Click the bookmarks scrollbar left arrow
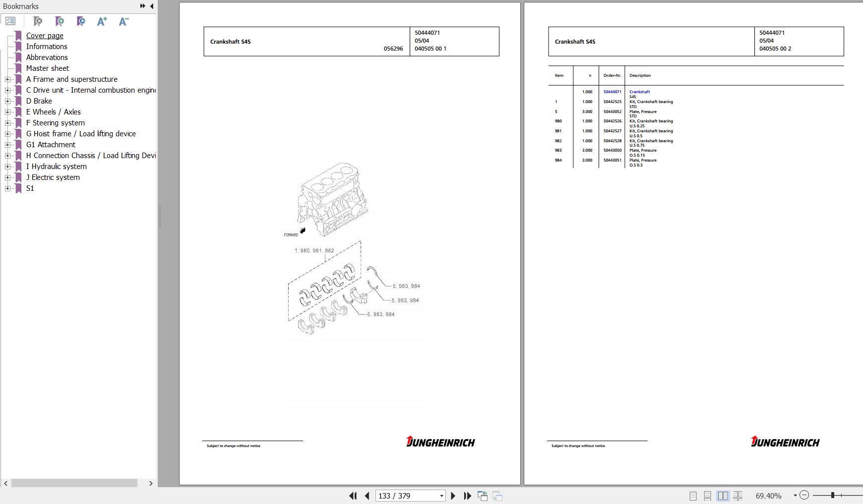The width and height of the screenshot is (863, 504). point(5,483)
